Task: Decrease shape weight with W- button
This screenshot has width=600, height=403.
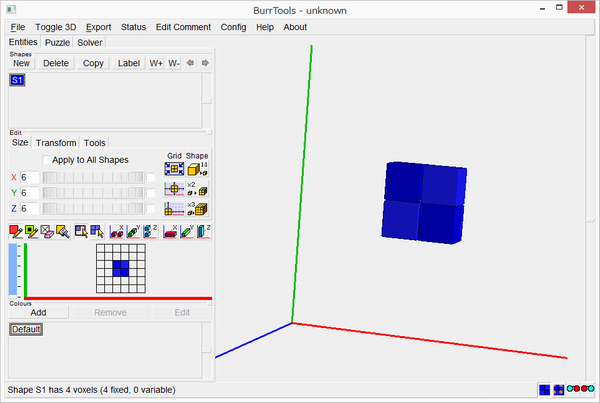Action: (174, 63)
